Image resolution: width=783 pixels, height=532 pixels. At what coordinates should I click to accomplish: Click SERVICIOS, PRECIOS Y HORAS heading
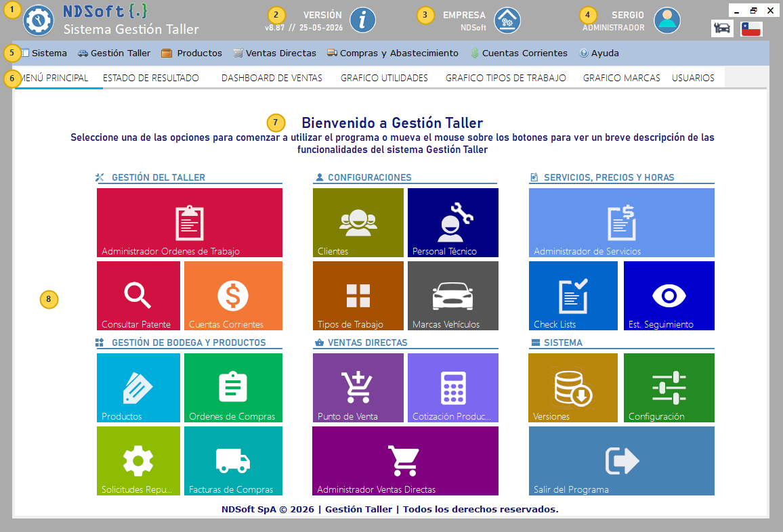tap(609, 177)
